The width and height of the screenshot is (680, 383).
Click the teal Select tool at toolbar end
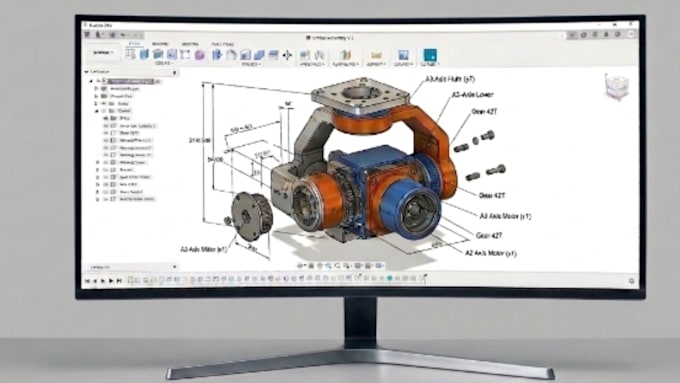(x=430, y=55)
